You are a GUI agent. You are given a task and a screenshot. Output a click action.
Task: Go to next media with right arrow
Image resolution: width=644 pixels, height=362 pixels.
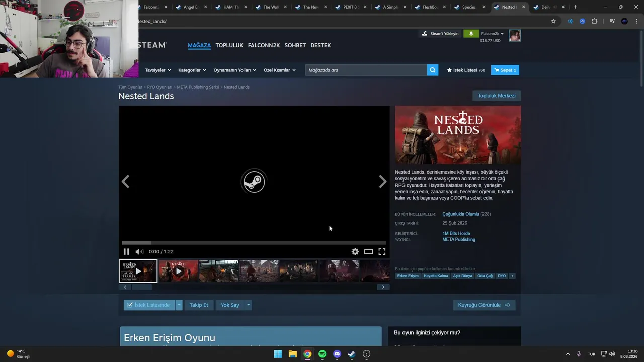coord(382,182)
